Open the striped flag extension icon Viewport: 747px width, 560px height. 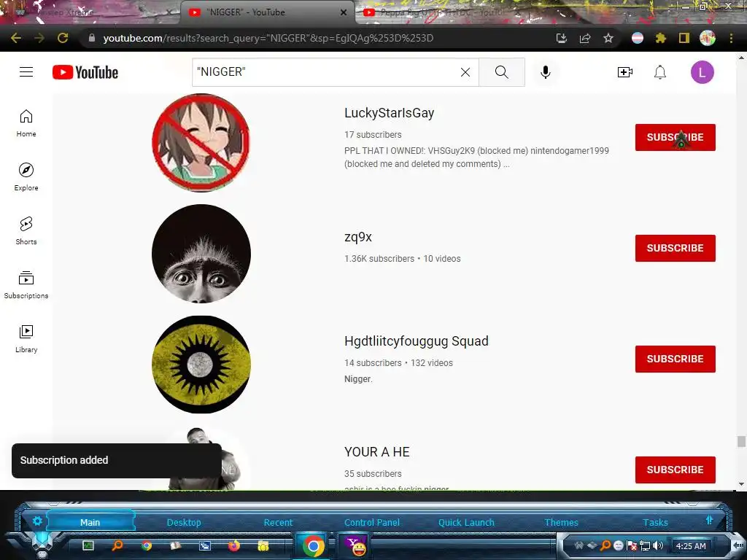pos(638,38)
